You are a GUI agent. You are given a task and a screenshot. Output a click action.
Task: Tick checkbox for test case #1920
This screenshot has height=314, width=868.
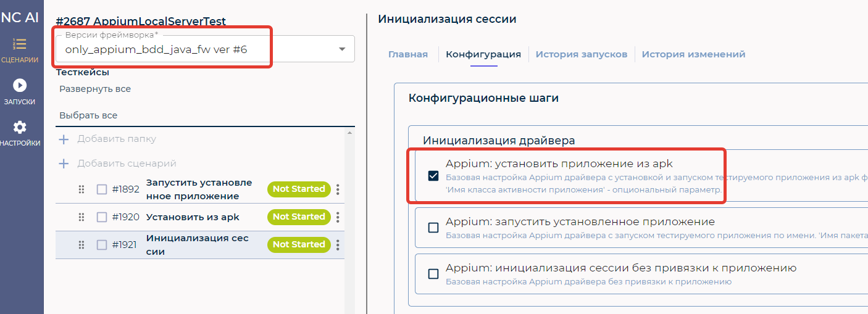(102, 217)
